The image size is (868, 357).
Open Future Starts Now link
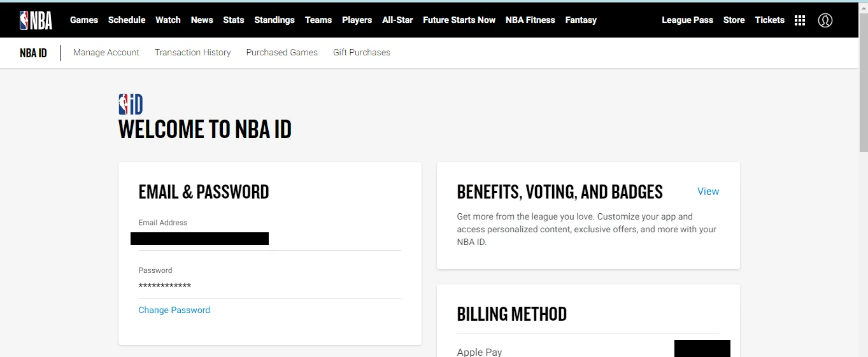coord(459,20)
